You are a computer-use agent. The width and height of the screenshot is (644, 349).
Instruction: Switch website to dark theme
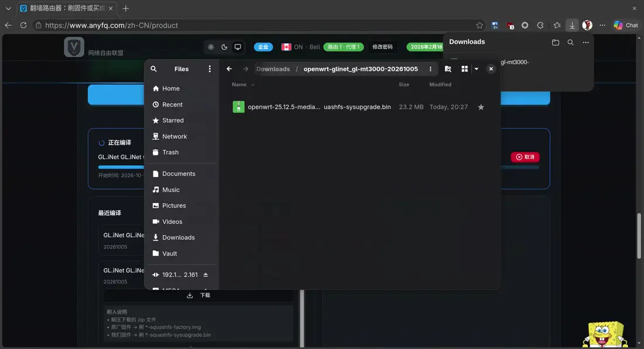(x=224, y=47)
